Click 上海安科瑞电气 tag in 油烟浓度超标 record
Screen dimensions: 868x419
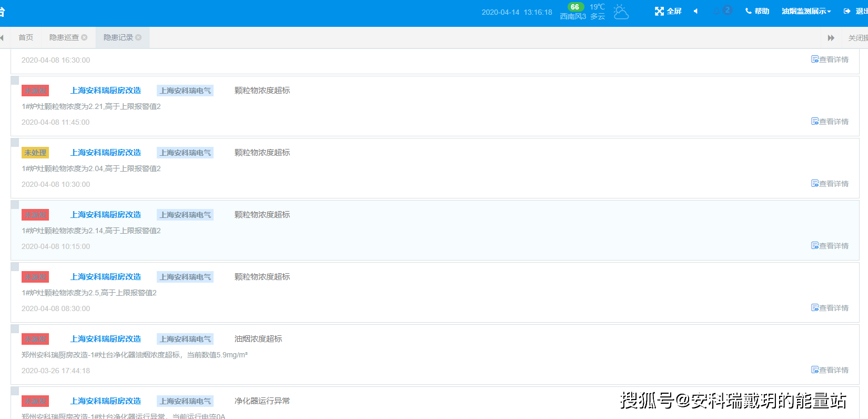185,339
